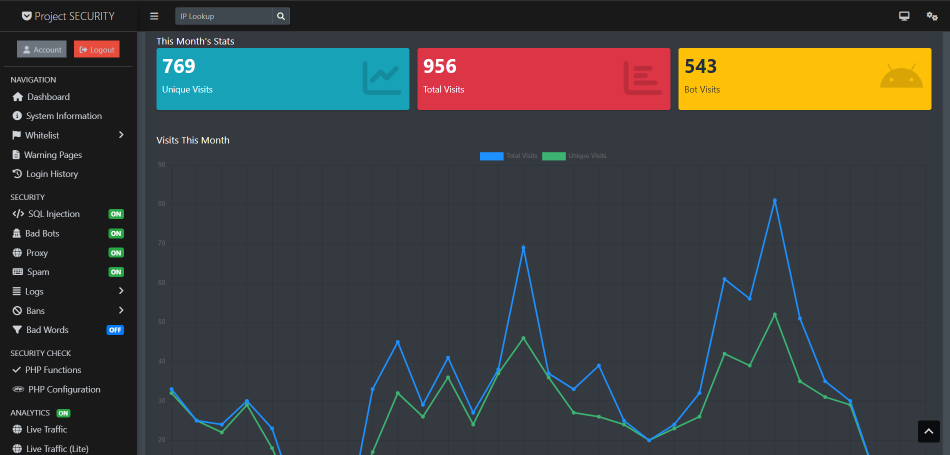Screen dimensions: 950x455
Task: Click the bar chart icon on Total Visits card
Action: pos(641,78)
